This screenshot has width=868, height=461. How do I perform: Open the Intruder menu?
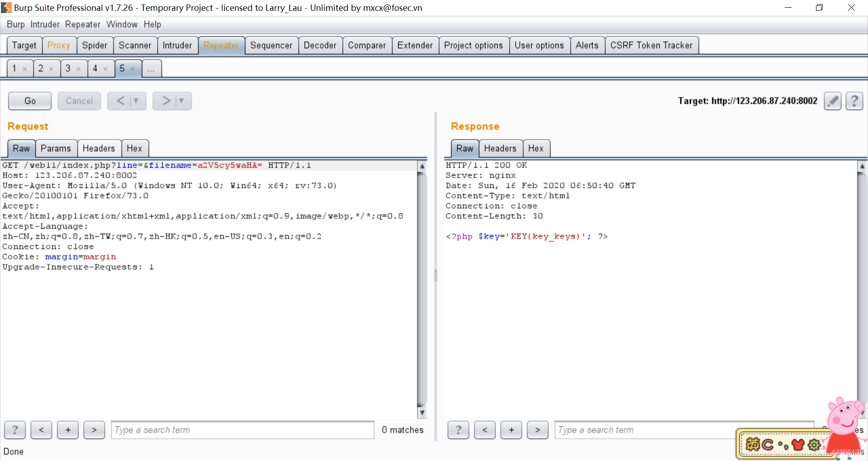45,24
